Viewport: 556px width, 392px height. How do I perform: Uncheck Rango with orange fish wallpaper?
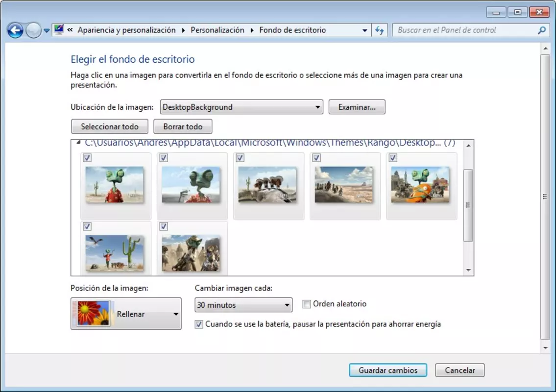[x=393, y=157]
